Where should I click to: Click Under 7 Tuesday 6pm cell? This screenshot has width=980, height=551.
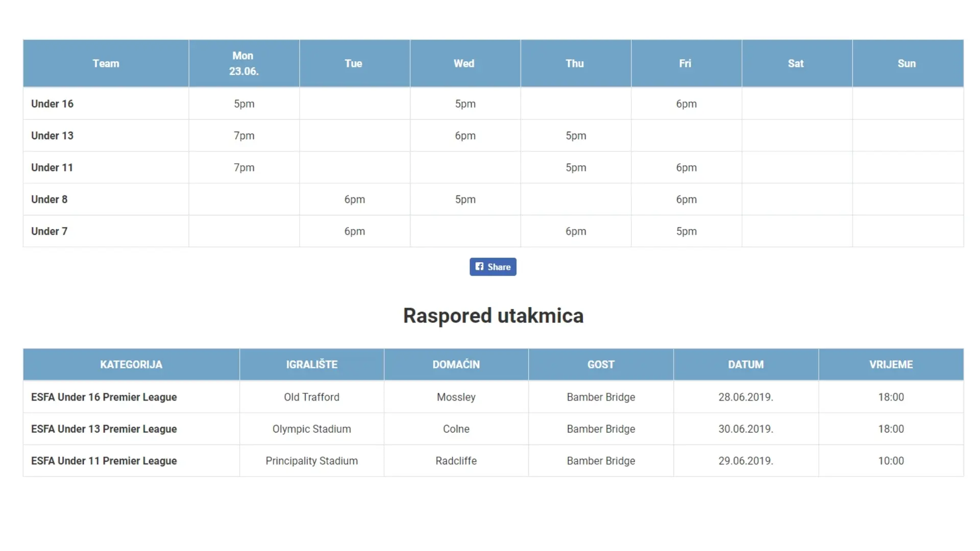pyautogui.click(x=355, y=231)
